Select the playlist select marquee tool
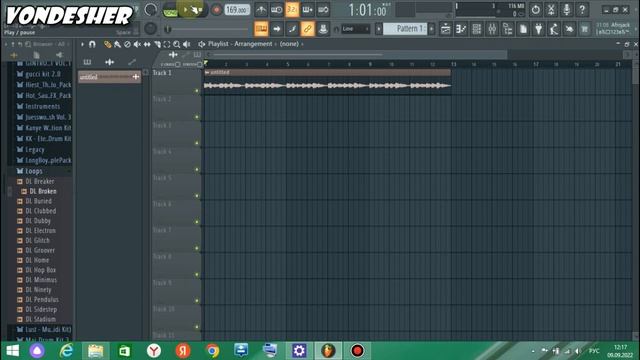The width and height of the screenshot is (640, 360). [x=167, y=44]
